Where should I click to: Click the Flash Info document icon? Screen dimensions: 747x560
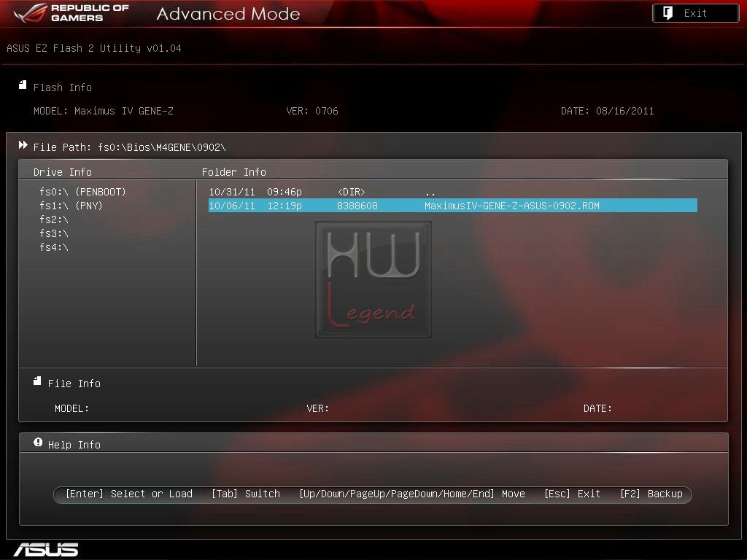(x=23, y=85)
